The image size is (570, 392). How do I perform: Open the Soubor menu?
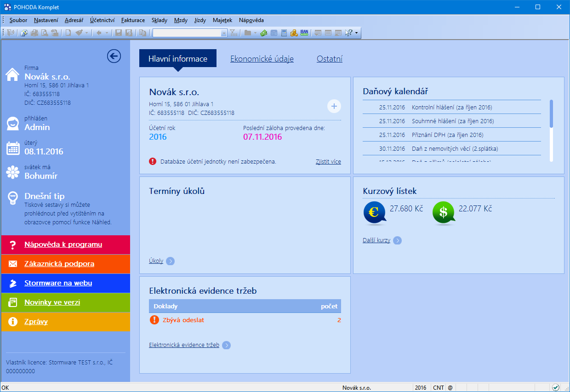[18, 20]
